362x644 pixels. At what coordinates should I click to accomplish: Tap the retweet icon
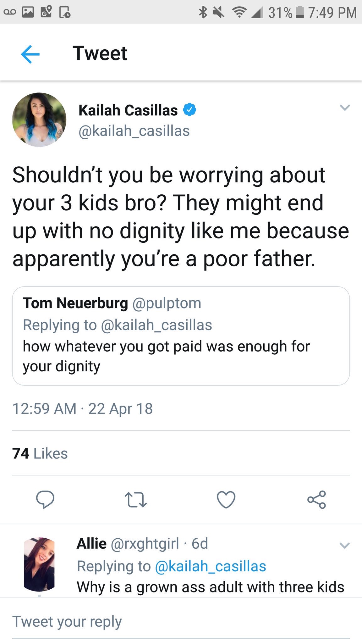[135, 500]
